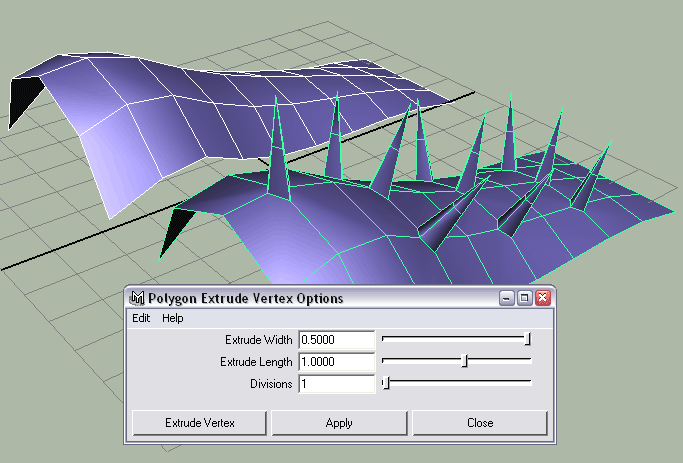Focus the Extrude Length value field
The image size is (683, 463).
point(336,362)
